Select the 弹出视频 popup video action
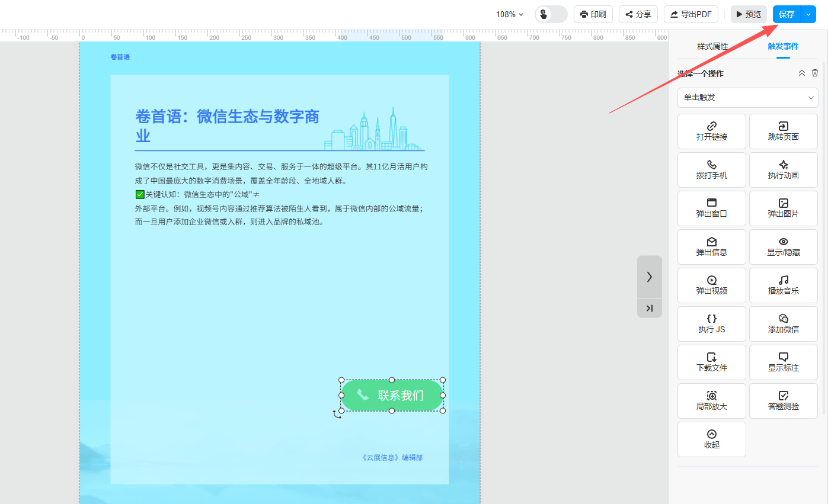This screenshot has height=504, width=828. click(x=711, y=285)
